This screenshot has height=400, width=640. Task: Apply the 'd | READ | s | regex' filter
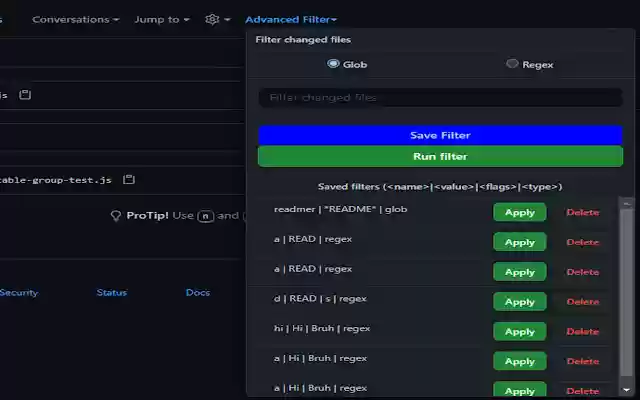[x=520, y=302]
